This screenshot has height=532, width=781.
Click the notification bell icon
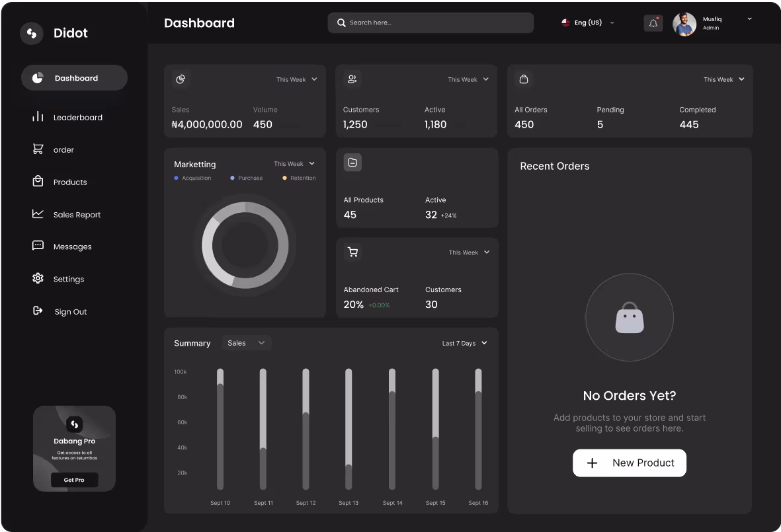[x=653, y=23]
